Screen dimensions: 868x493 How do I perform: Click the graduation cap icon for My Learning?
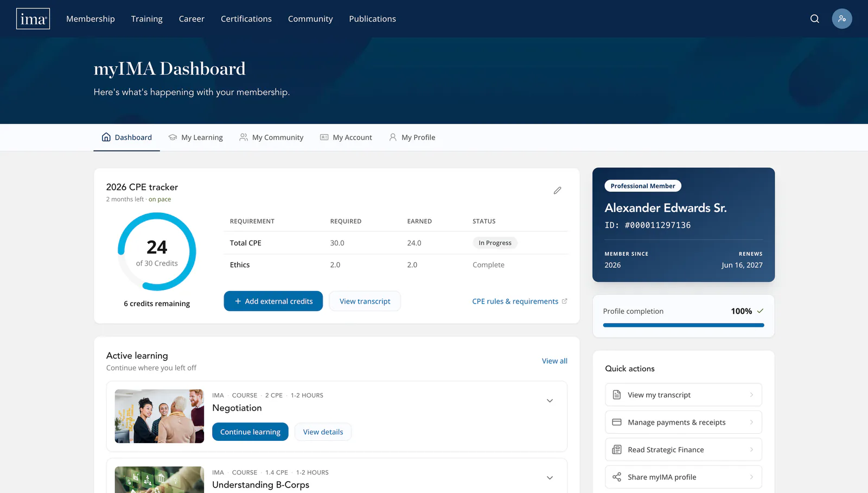pyautogui.click(x=173, y=137)
